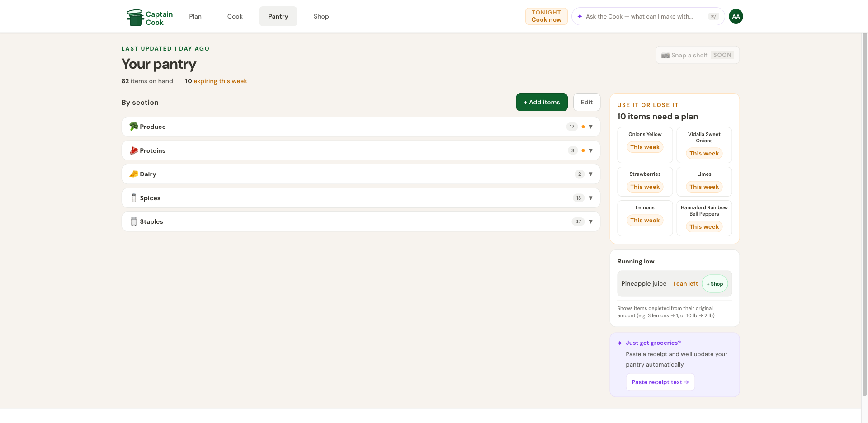Viewport: 868px width, 423px height.
Task: Open the Cook tab
Action: click(235, 16)
